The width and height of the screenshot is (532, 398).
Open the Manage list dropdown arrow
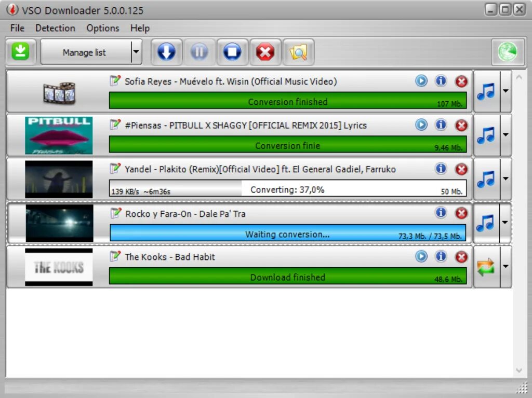pyautogui.click(x=136, y=52)
